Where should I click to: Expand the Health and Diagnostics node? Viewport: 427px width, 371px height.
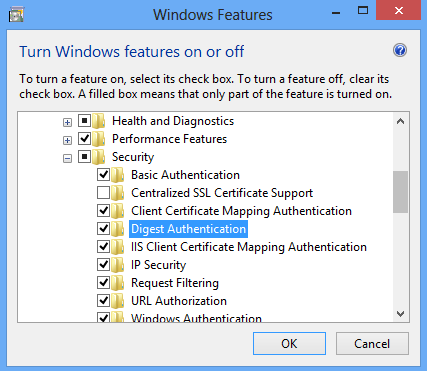[67, 123]
